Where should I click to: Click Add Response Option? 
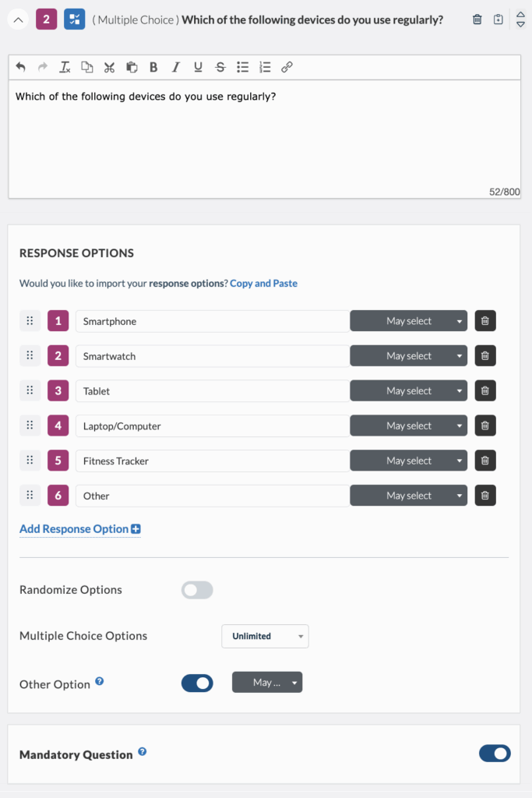[79, 529]
